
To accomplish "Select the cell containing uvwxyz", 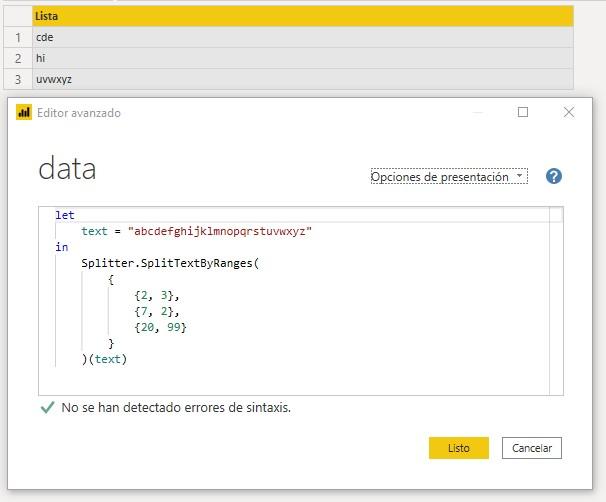I will coord(303,79).
